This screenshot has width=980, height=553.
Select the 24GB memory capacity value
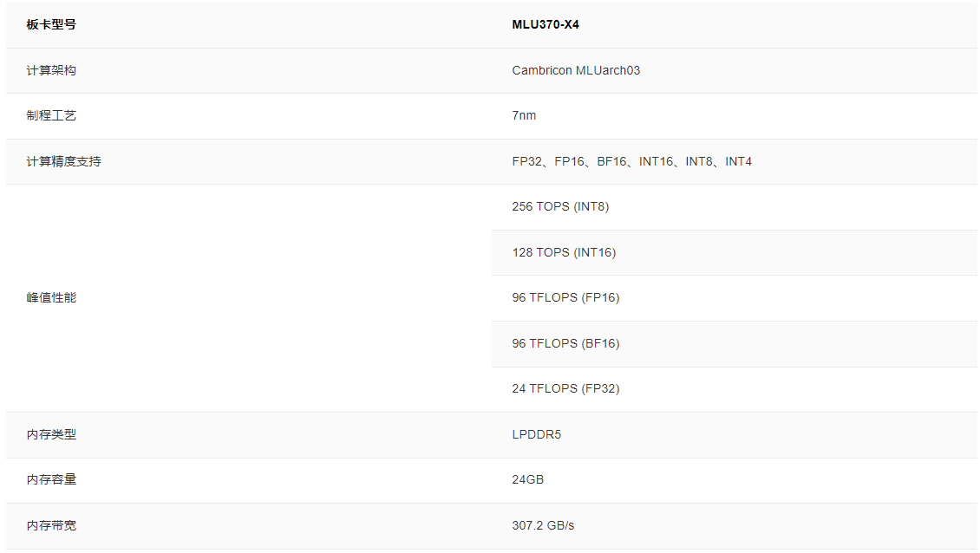(x=527, y=479)
